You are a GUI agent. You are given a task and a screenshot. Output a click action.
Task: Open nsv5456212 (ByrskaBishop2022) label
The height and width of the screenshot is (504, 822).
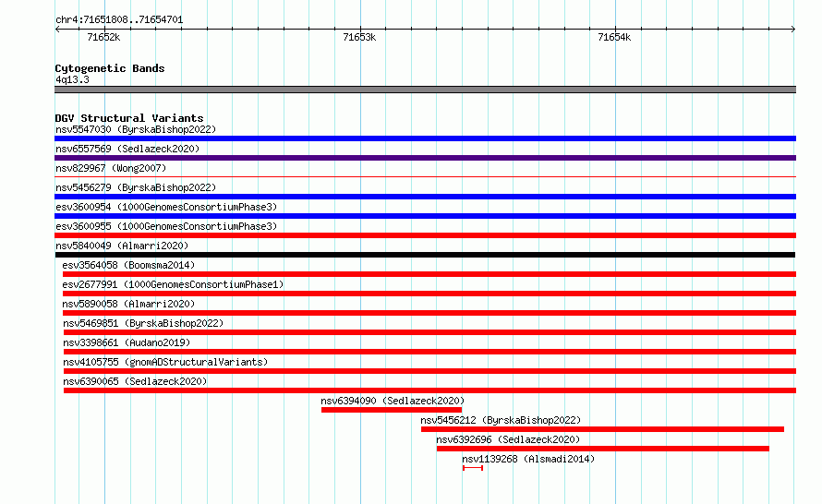tap(501, 420)
